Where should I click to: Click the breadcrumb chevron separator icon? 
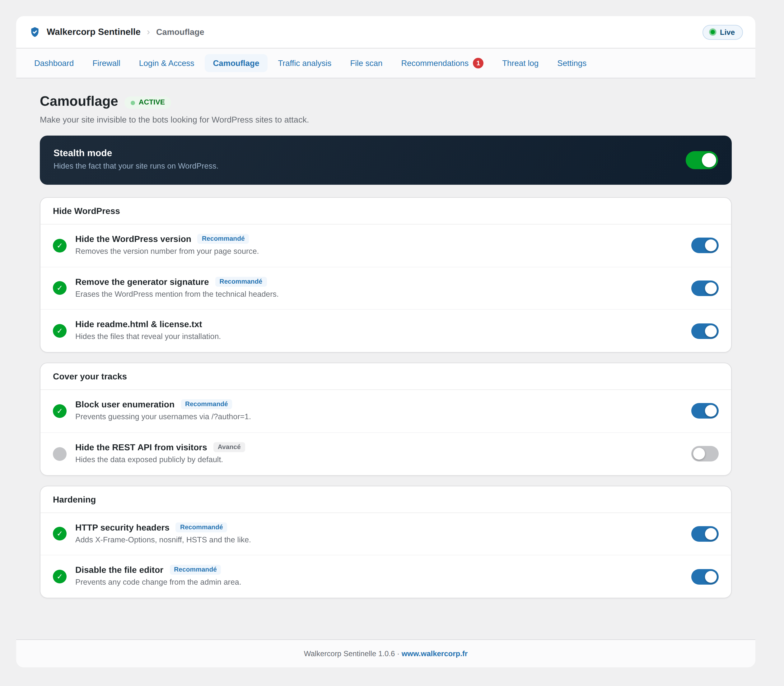coord(149,32)
